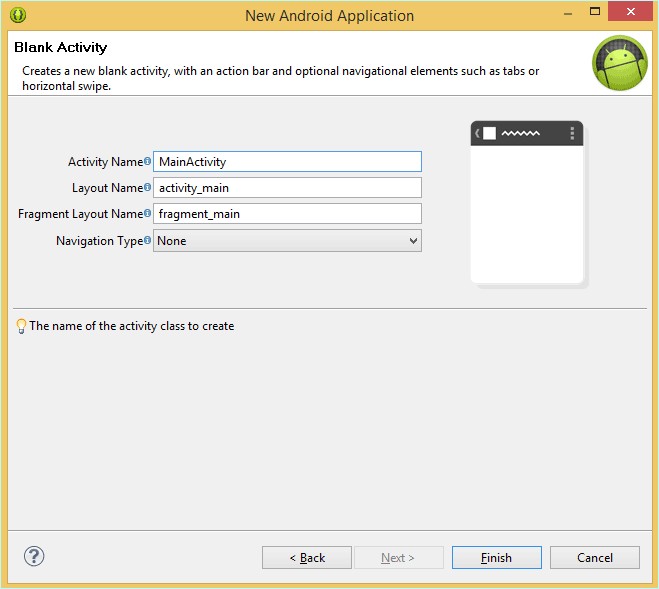Click the Activity Name label text
Viewport: 659px width, 589px height.
click(x=105, y=162)
